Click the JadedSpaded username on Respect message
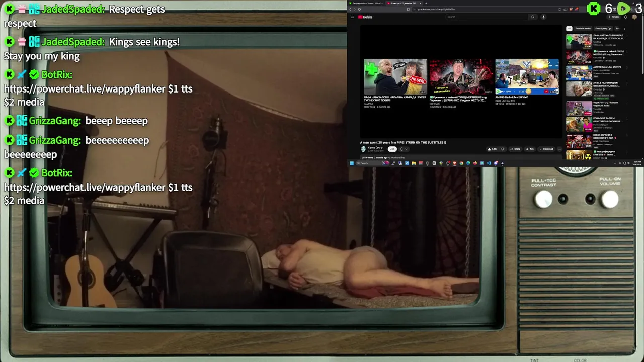644x362 pixels. pyautogui.click(x=73, y=9)
